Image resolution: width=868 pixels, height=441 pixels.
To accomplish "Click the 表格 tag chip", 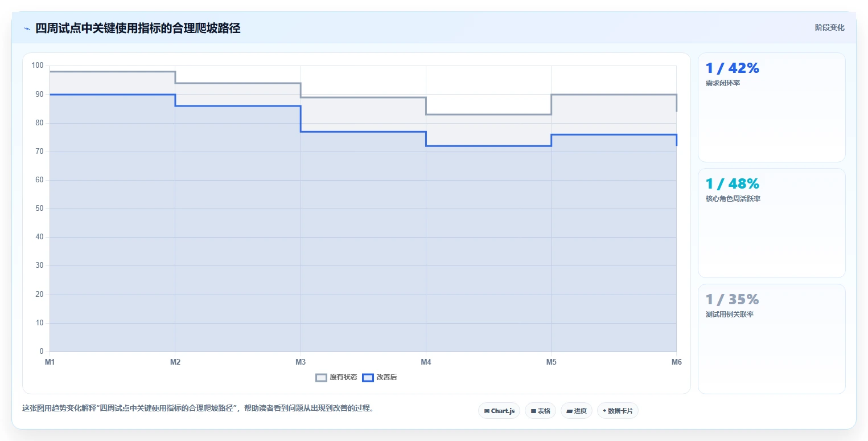I will pyautogui.click(x=540, y=411).
